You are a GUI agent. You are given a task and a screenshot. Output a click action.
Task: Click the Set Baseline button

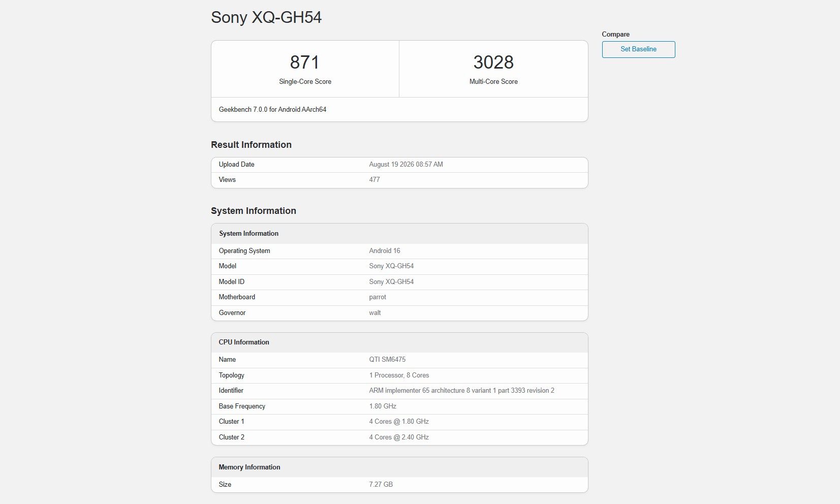(x=638, y=49)
